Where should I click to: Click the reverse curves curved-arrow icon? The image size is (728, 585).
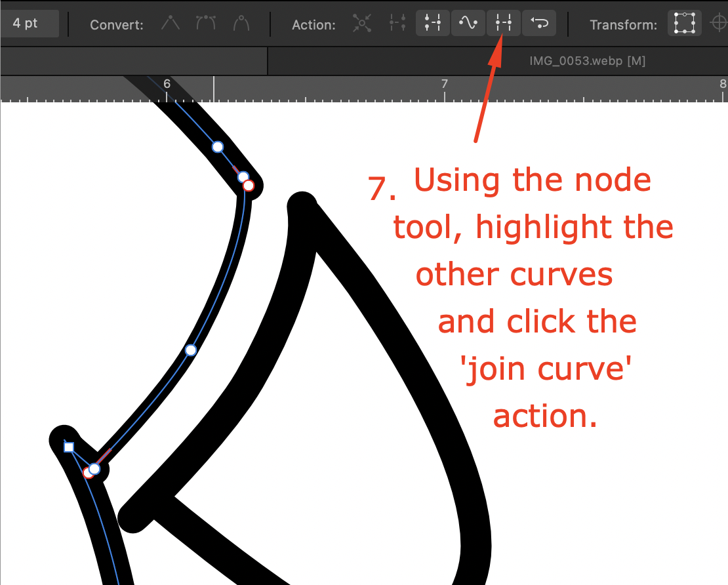[538, 23]
